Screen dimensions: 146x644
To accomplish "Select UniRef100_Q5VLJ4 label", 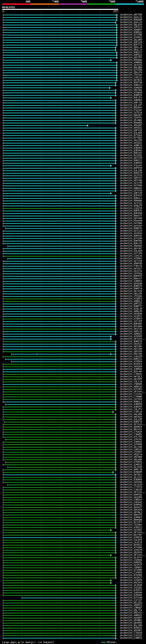I will click(131, 48).
